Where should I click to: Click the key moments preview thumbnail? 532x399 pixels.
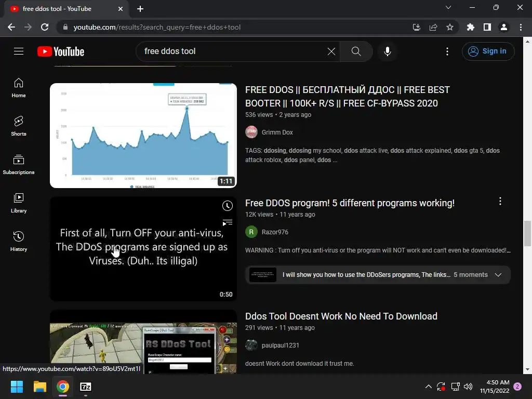click(262, 274)
